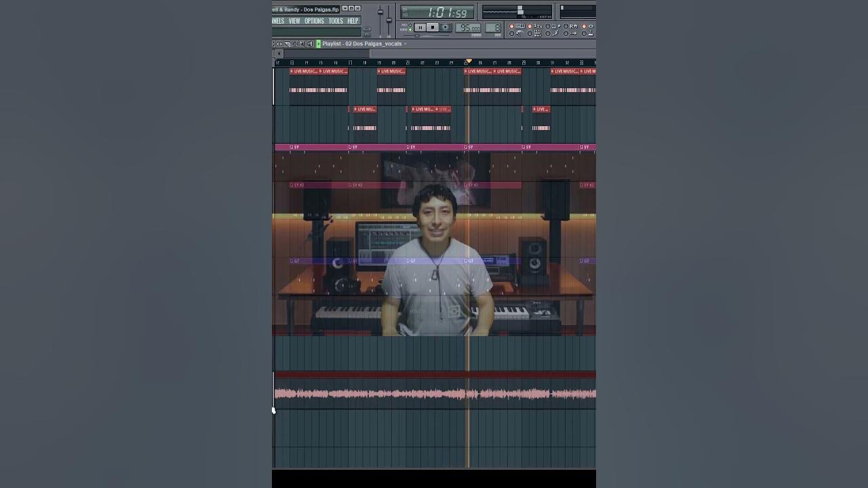The height and width of the screenshot is (488, 868).
Task: Open menu of GT clip at bar 13
Action: [292, 261]
